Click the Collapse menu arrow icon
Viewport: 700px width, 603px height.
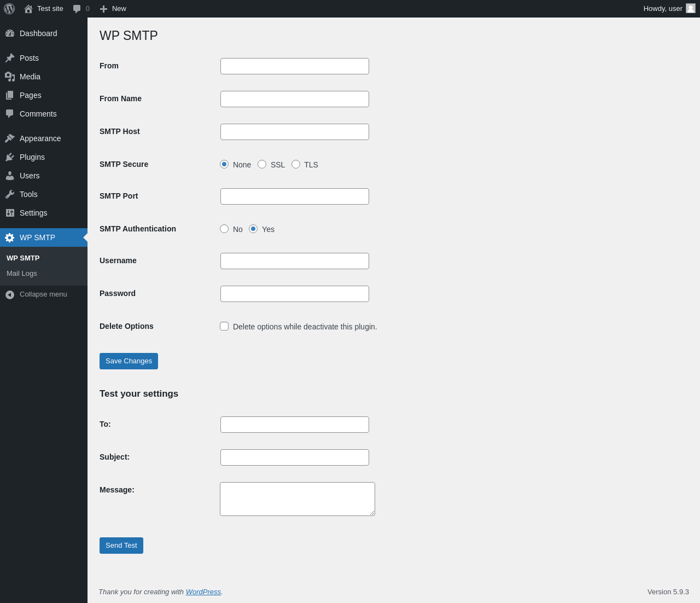point(10,294)
